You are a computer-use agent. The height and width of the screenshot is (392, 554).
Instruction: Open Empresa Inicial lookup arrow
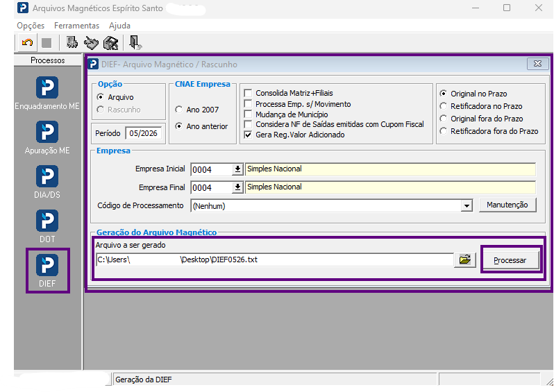pyautogui.click(x=238, y=169)
